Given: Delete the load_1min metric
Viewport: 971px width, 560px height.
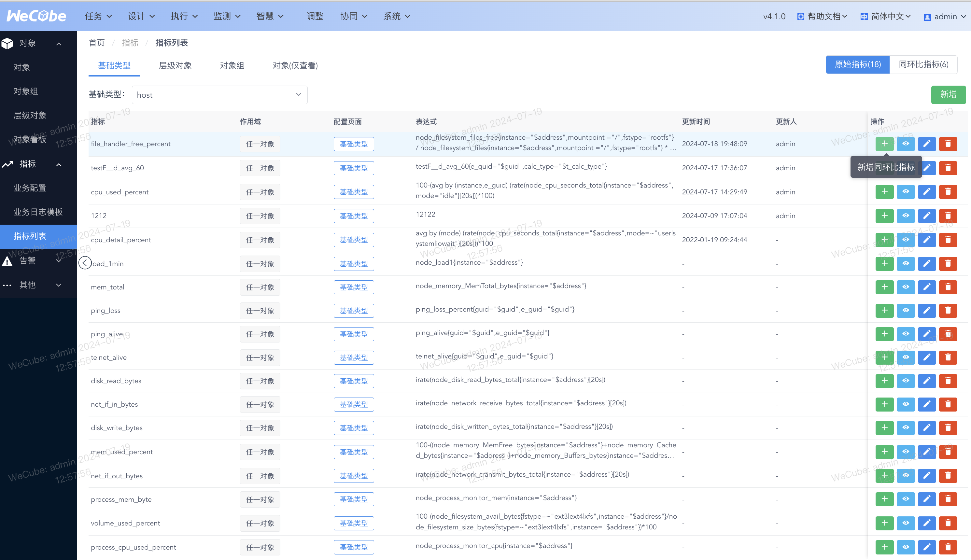Looking at the screenshot, I should pyautogui.click(x=948, y=263).
